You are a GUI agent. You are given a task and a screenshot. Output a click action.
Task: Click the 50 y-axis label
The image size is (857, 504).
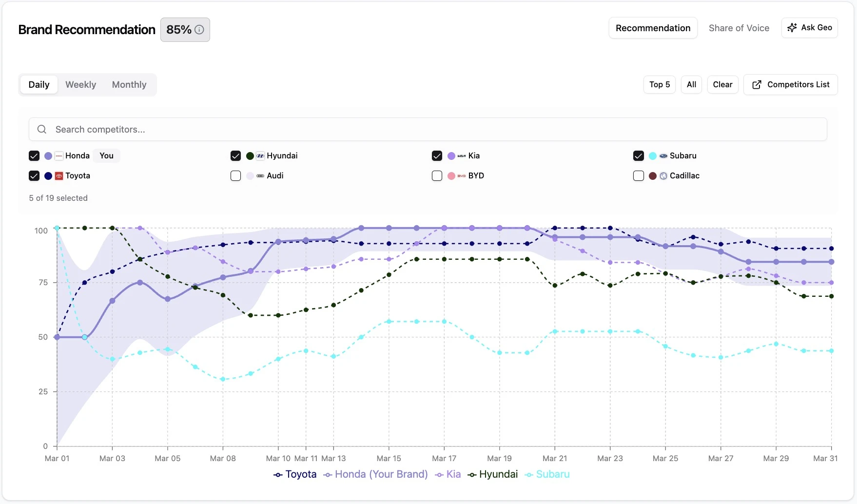[x=43, y=337]
